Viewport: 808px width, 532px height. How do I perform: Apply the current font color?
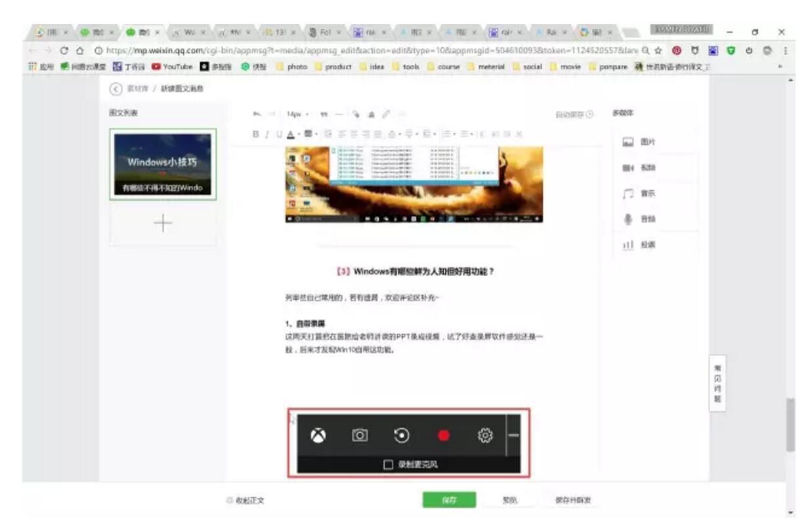(291, 134)
